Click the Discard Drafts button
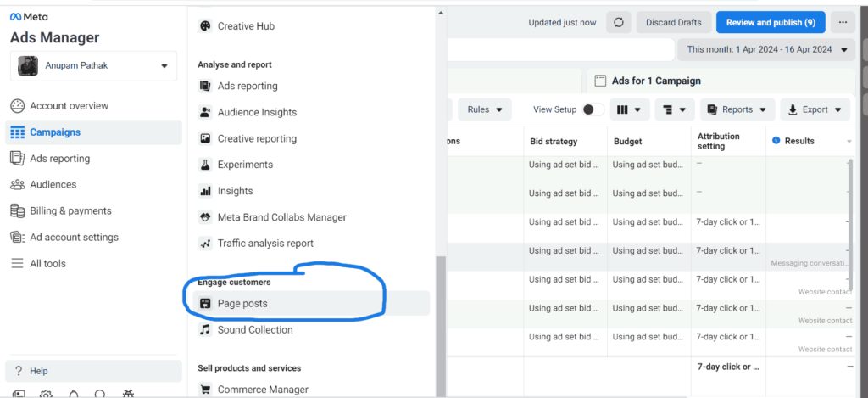The height and width of the screenshot is (398, 868). coord(672,23)
